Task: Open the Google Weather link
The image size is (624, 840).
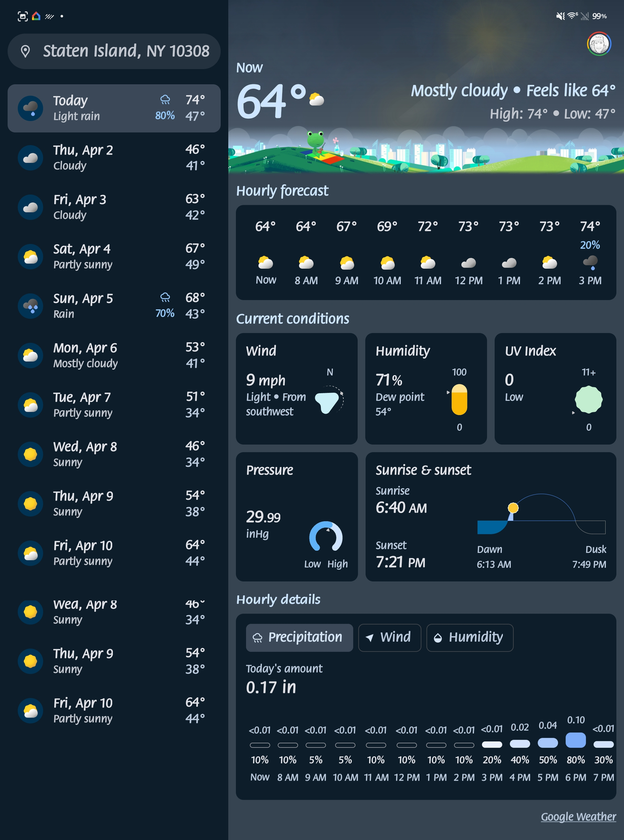Action: 578,817
